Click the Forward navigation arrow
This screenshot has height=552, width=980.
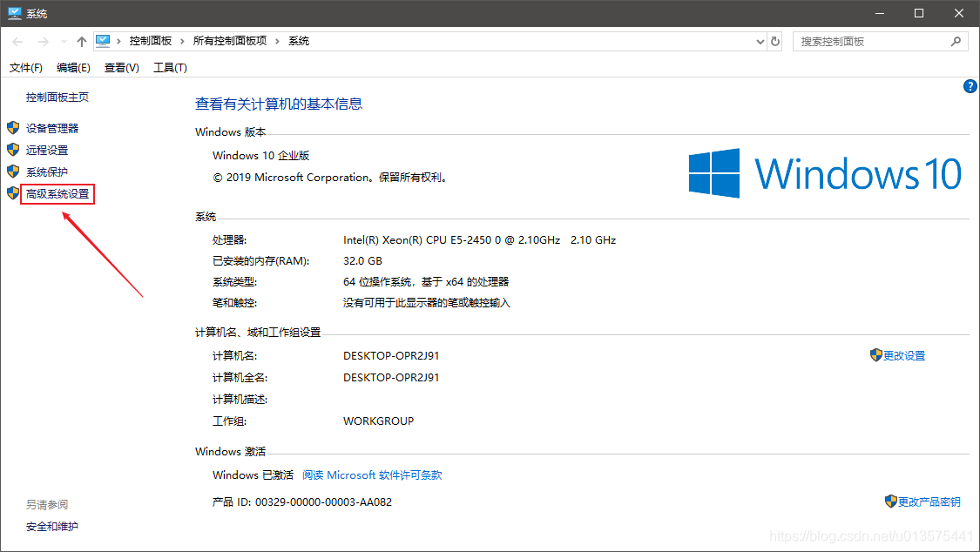[44, 41]
